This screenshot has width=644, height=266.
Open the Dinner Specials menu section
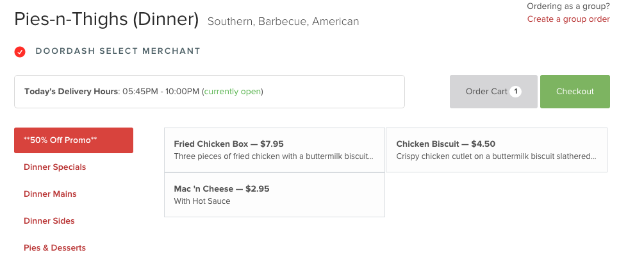pyautogui.click(x=55, y=167)
